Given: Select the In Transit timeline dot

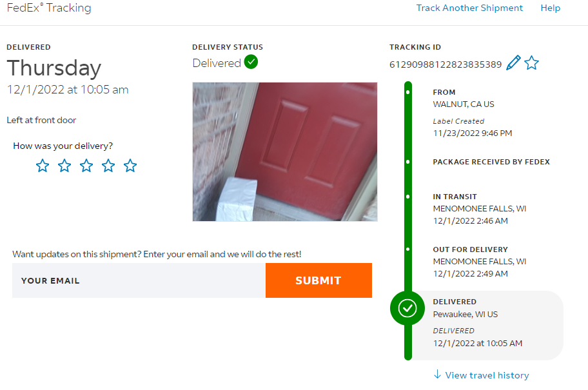Looking at the screenshot, I should pos(407,197).
